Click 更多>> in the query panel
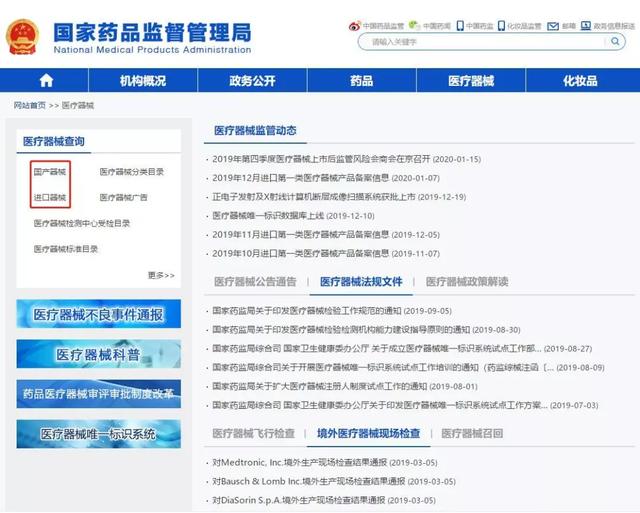 pyautogui.click(x=161, y=275)
